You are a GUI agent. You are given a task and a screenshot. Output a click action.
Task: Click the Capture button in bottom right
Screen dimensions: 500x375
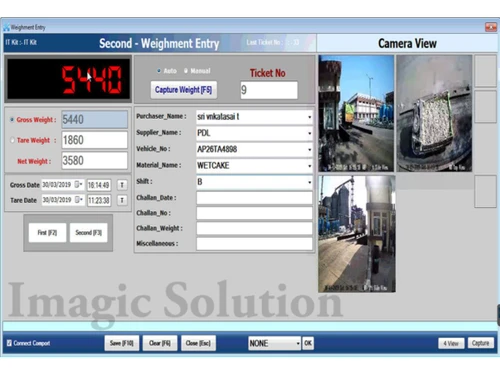click(480, 343)
